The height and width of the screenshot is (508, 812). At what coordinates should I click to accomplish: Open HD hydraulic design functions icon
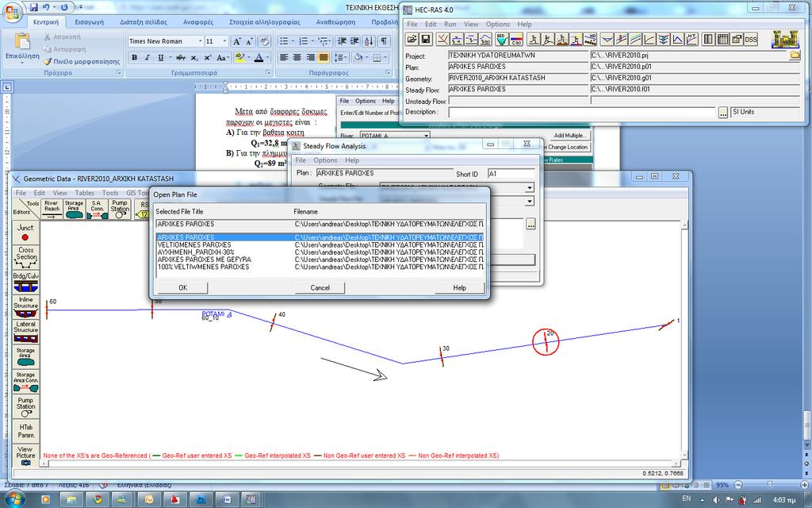tap(590, 40)
